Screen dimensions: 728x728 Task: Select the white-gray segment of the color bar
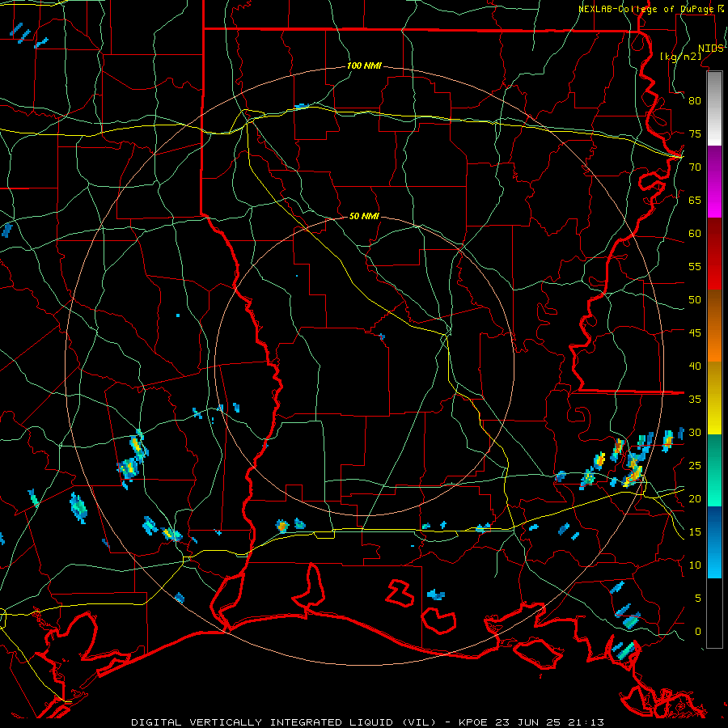click(714, 108)
